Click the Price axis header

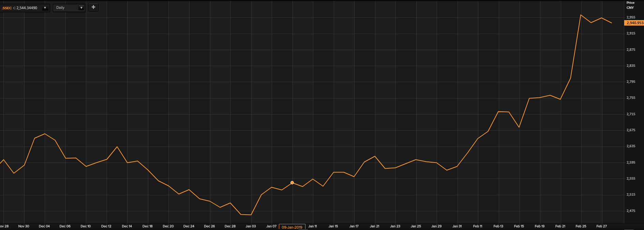(630, 3)
